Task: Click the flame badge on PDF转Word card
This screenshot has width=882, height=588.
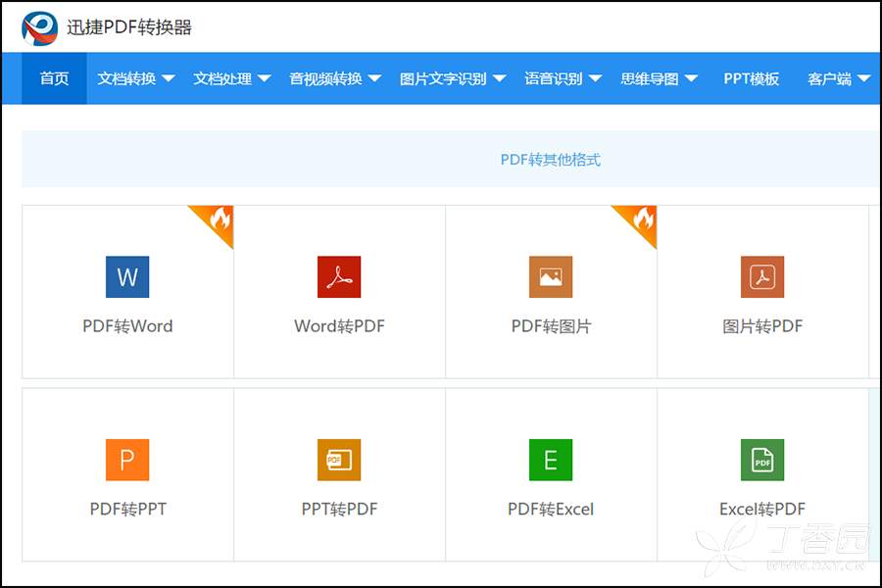Action: (x=219, y=220)
